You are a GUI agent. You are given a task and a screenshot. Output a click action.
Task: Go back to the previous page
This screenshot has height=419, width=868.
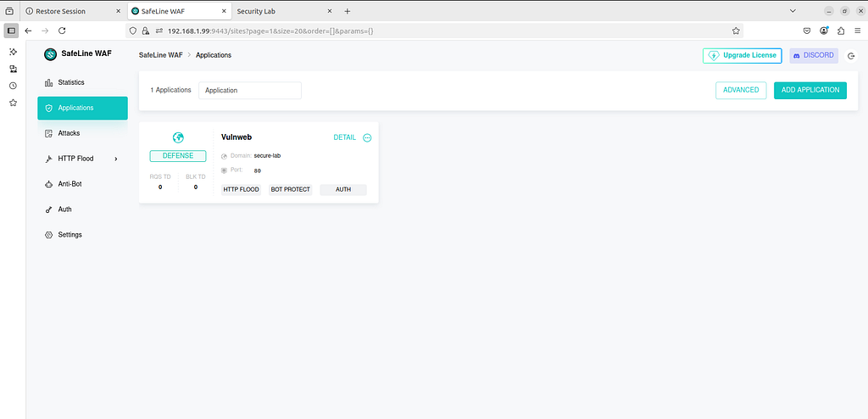pos(28,31)
